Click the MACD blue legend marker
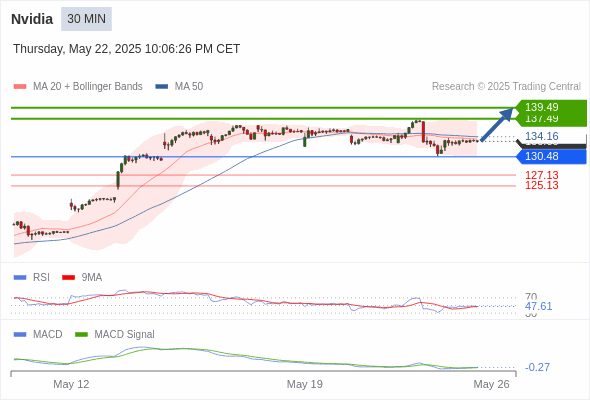The image size is (590, 400). click(20, 335)
